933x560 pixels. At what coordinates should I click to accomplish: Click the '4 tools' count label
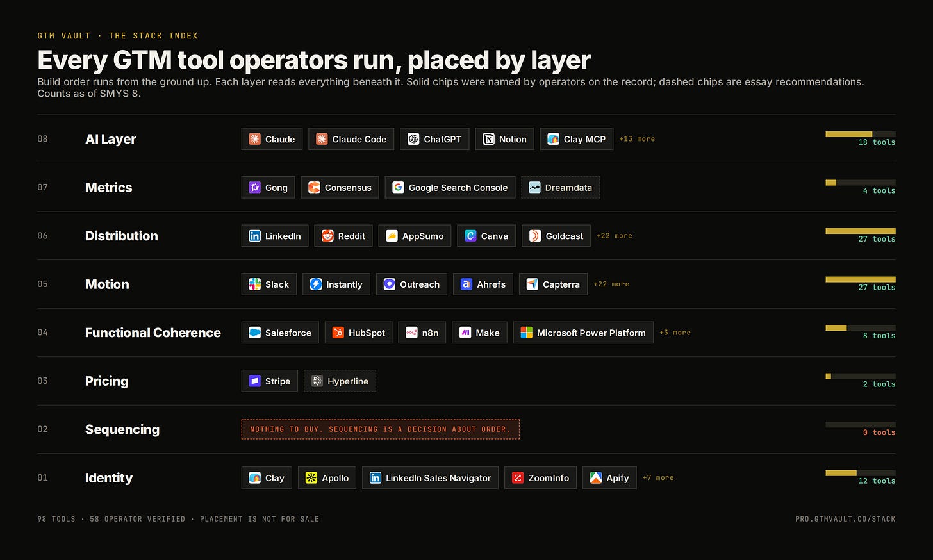(x=879, y=190)
